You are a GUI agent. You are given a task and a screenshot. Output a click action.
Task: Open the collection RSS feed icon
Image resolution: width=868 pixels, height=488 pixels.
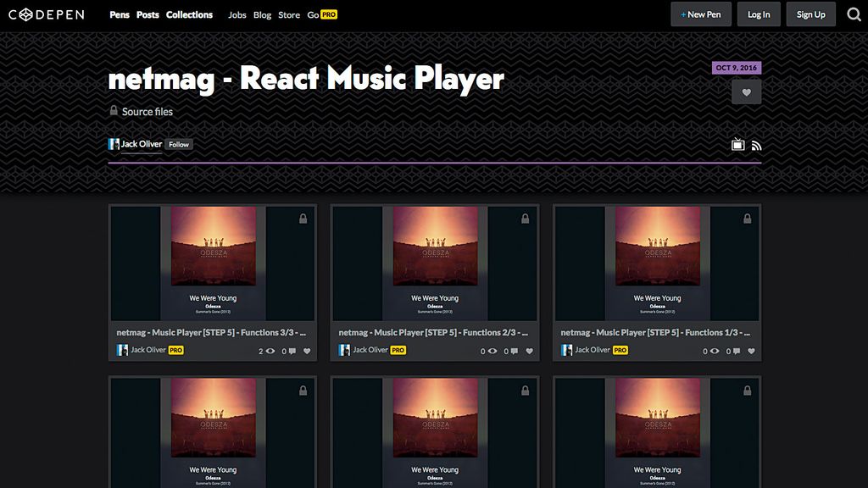[756, 145]
